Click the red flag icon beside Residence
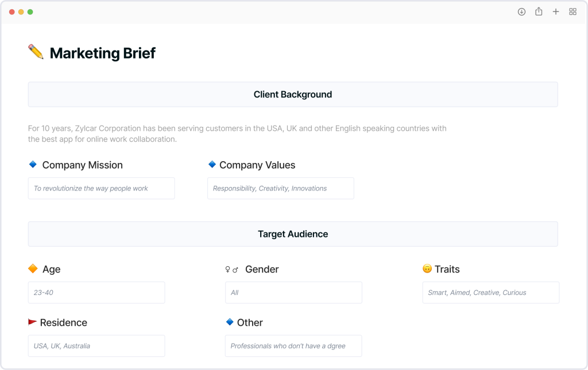The image size is (588, 370). click(32, 322)
